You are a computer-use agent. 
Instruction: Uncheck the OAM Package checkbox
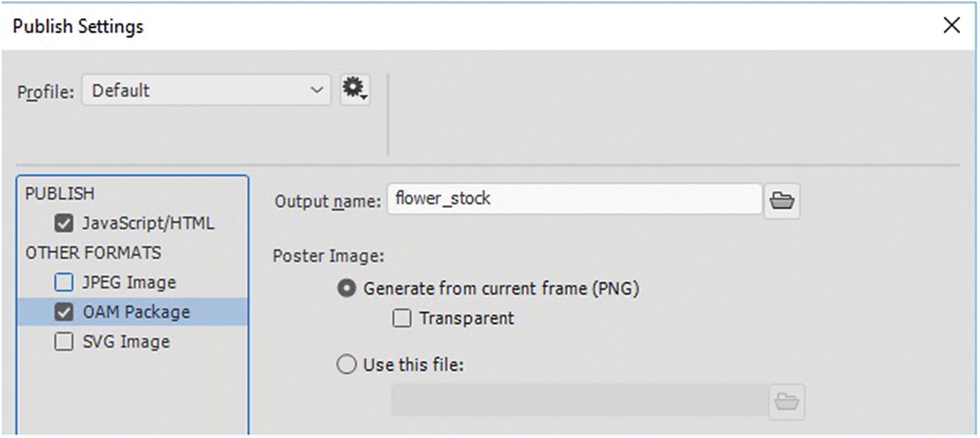(64, 312)
